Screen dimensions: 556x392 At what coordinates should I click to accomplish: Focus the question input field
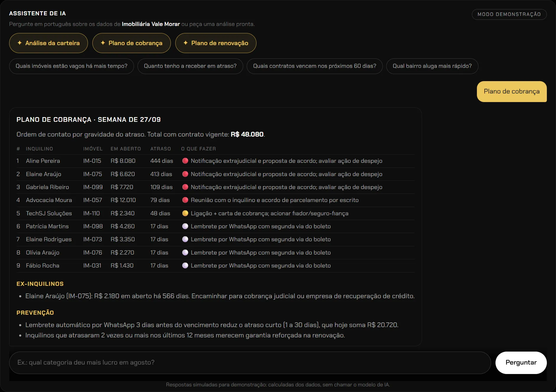pos(250,363)
